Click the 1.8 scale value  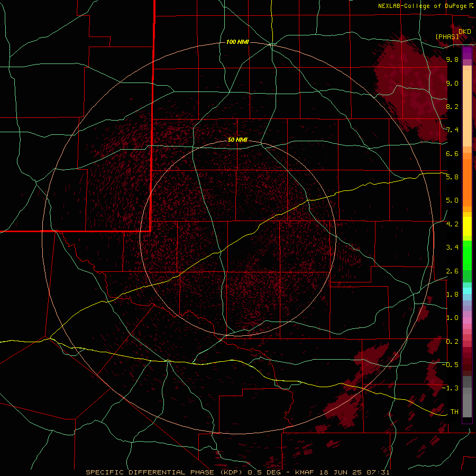(x=452, y=294)
